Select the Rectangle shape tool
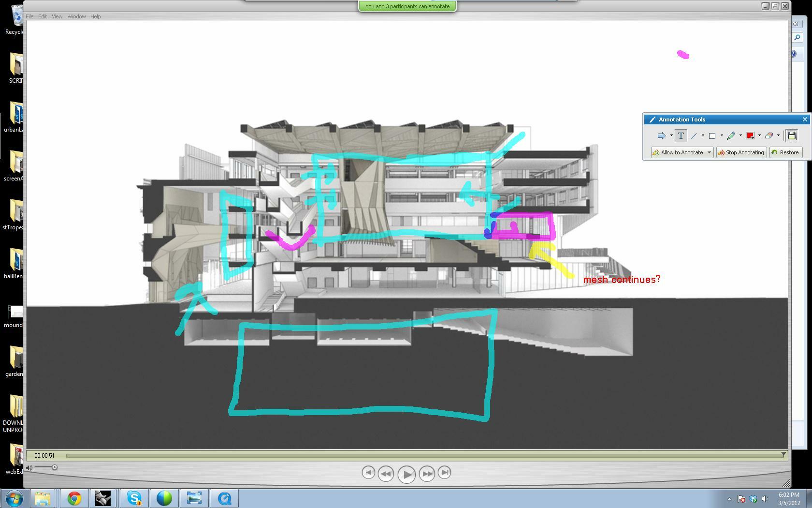The width and height of the screenshot is (812, 508). point(712,136)
